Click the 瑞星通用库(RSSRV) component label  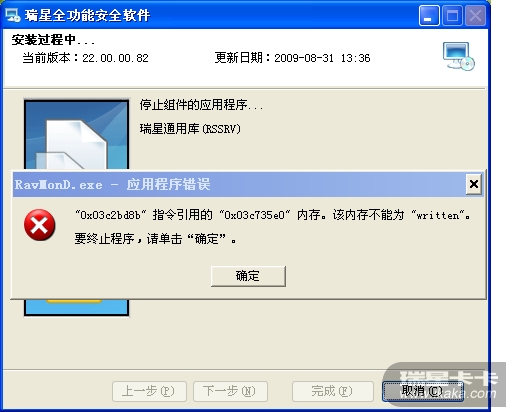(190, 129)
